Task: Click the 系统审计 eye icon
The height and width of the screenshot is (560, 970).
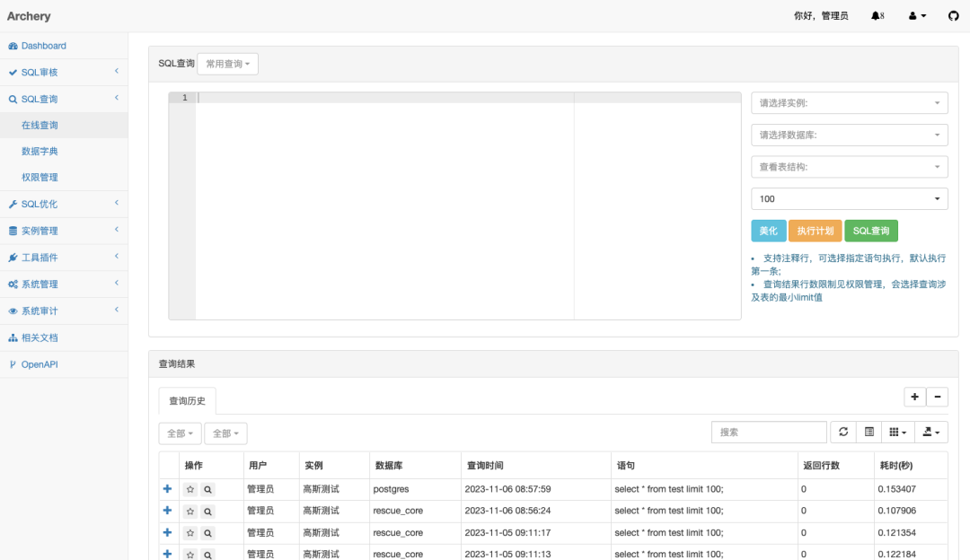Action: pos(13,311)
